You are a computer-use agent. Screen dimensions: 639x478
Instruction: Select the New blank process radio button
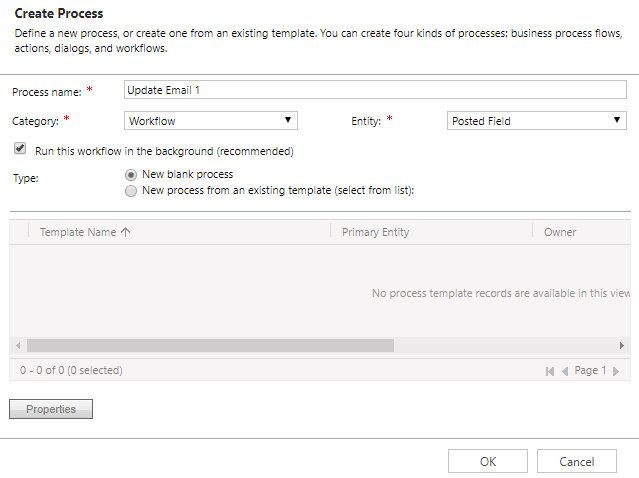[x=131, y=175]
